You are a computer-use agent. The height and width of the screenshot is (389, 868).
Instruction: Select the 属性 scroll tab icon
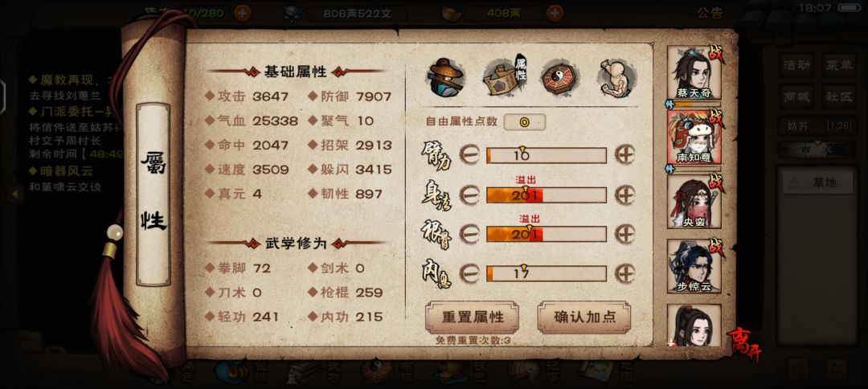(505, 76)
